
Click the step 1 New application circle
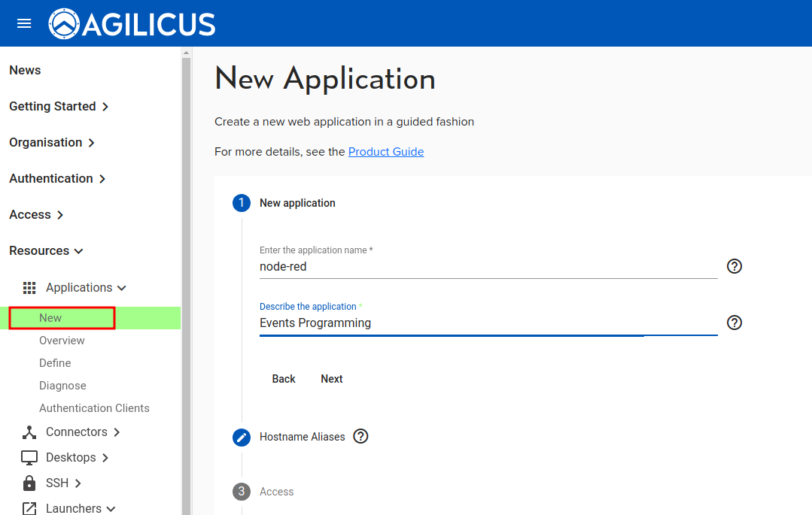pos(242,203)
